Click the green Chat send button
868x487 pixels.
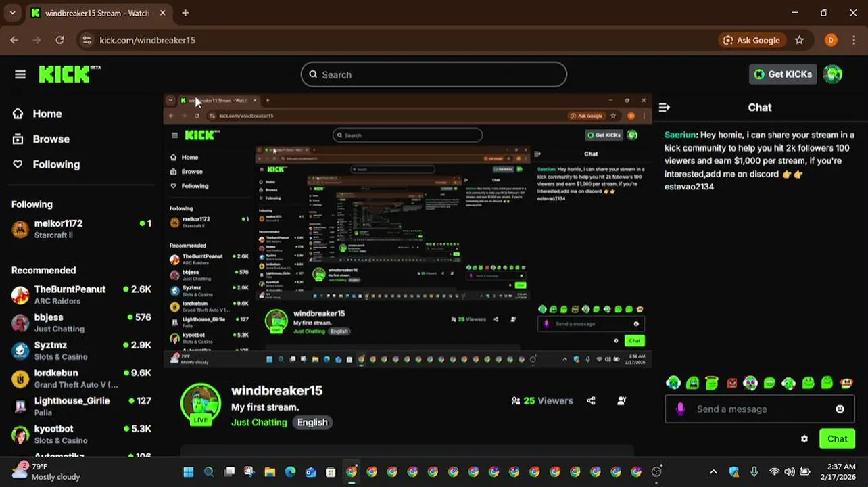click(837, 439)
